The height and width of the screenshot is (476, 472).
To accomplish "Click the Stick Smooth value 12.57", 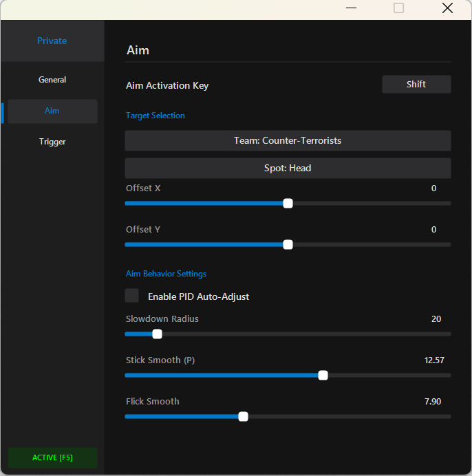I will click(434, 360).
